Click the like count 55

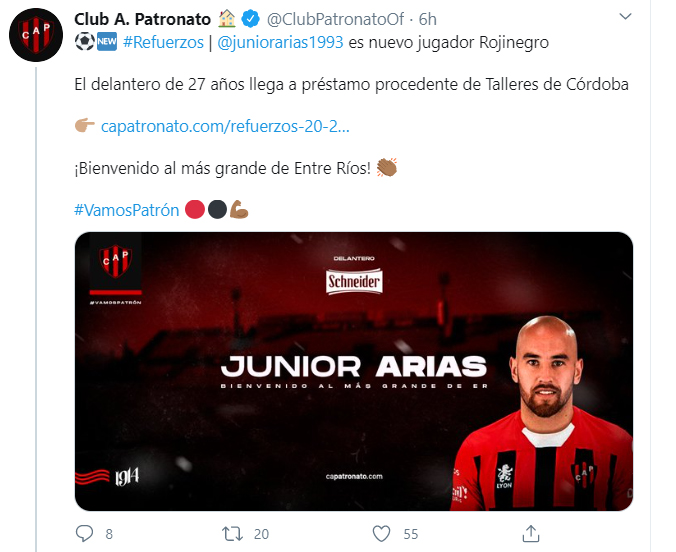(x=411, y=534)
